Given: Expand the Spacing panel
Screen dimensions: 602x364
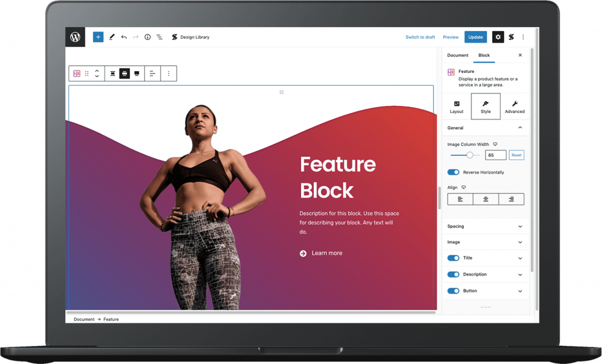Looking at the screenshot, I should pos(486,226).
